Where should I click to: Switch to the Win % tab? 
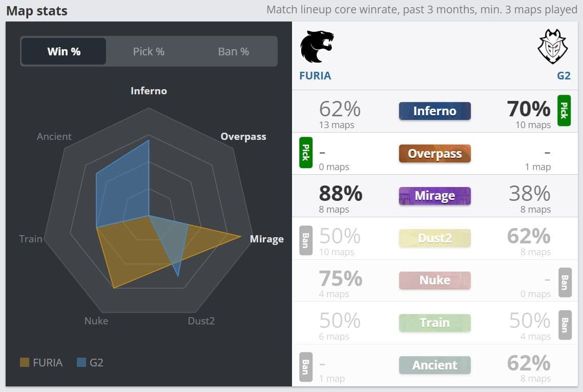click(64, 51)
